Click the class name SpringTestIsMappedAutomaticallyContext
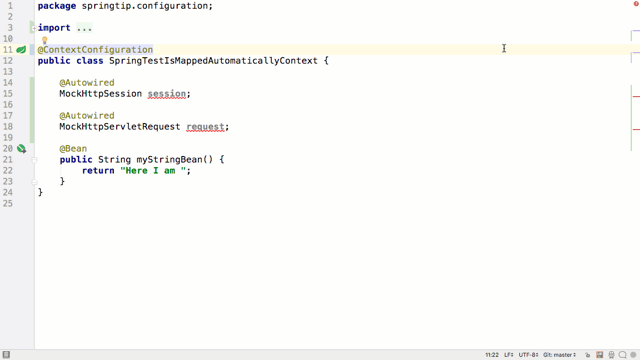Screen dimensions: 640x360 [x=213, y=61]
